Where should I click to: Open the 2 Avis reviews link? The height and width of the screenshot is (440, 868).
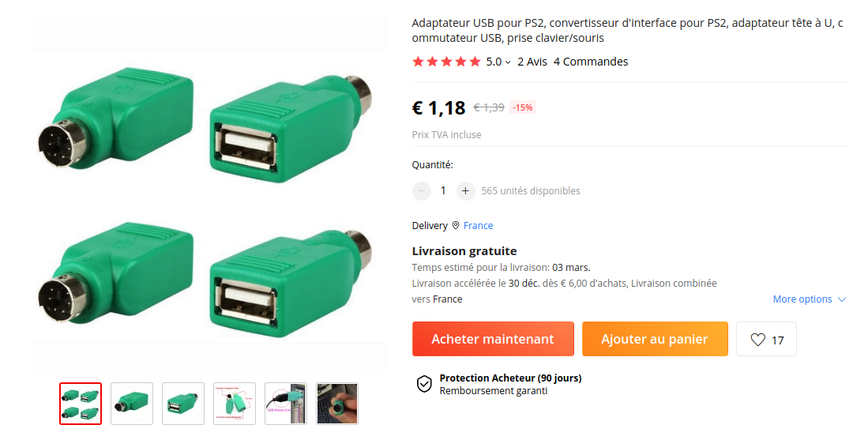tap(532, 62)
